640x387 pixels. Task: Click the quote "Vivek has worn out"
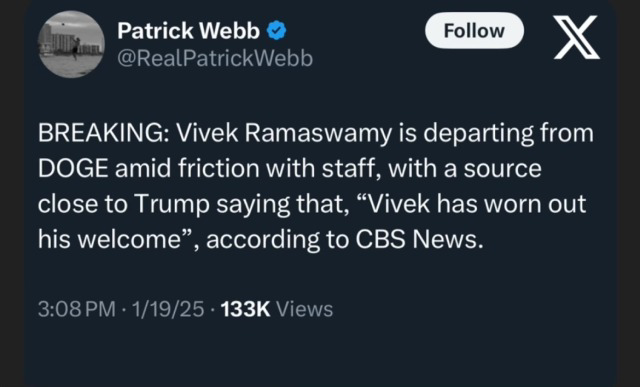478,204
